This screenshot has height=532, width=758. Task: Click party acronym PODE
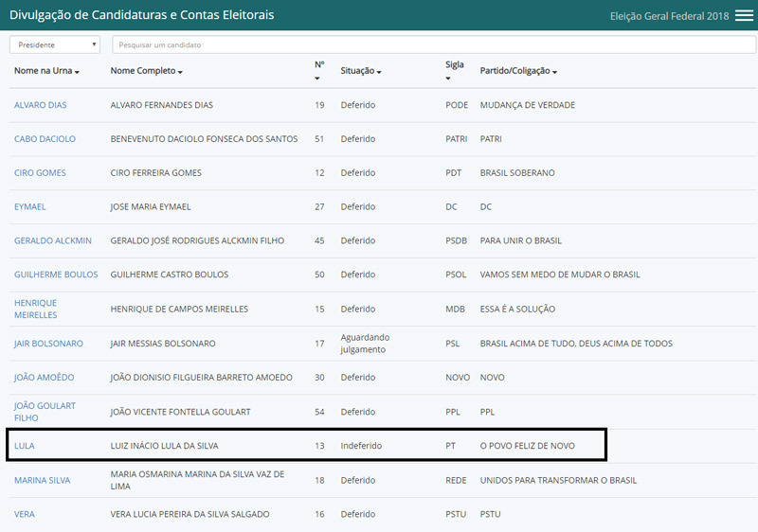coord(457,105)
